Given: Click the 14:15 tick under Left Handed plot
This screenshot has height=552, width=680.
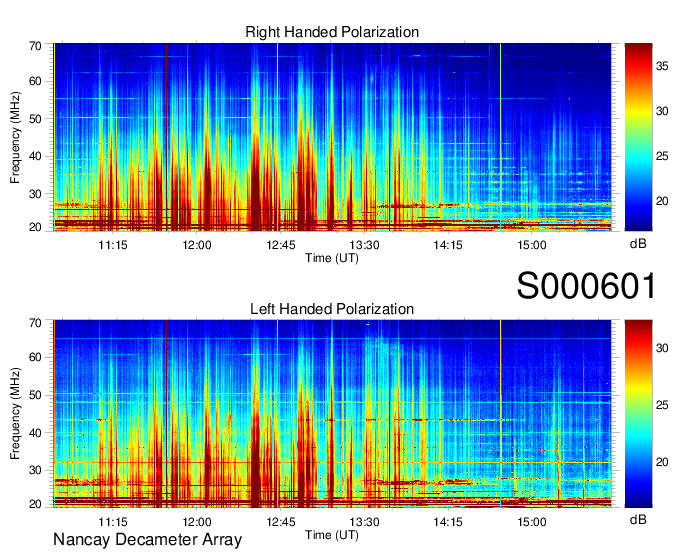Looking at the screenshot, I should 448,522.
